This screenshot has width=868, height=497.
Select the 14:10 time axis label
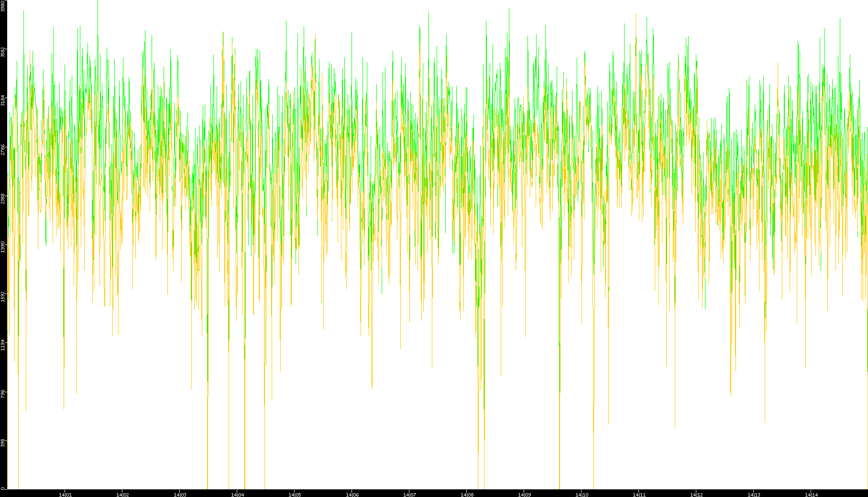pyautogui.click(x=582, y=495)
